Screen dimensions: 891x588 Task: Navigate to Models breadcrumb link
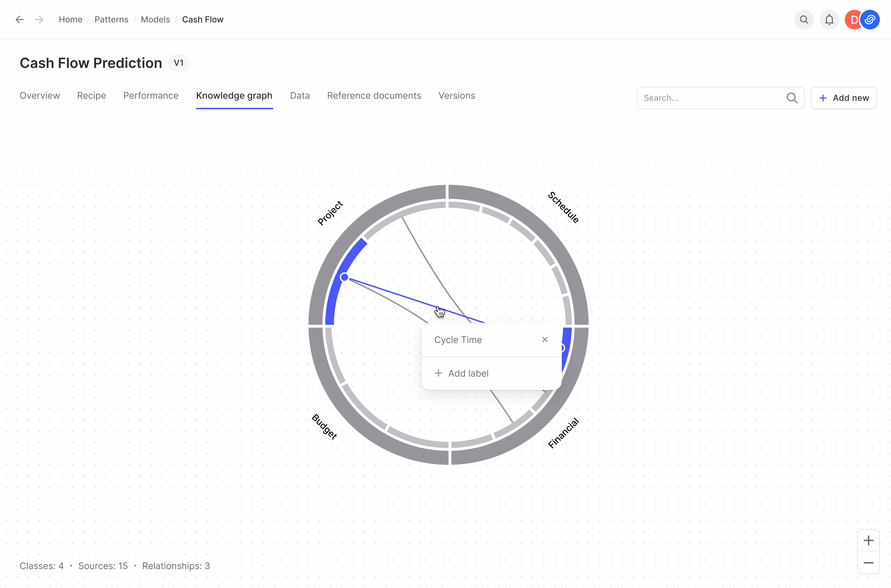[155, 19]
